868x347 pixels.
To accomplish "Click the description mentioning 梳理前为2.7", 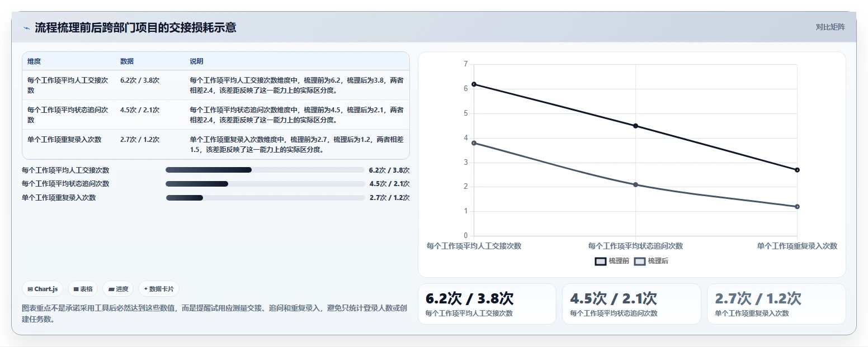I will tap(296, 144).
